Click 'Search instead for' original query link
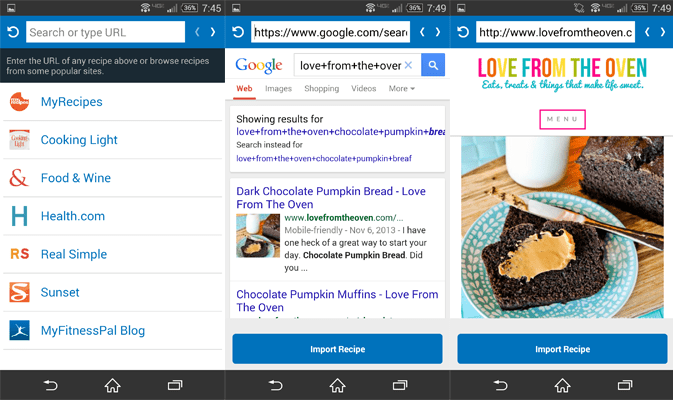Screen dimensions: 673x400 click(x=324, y=158)
